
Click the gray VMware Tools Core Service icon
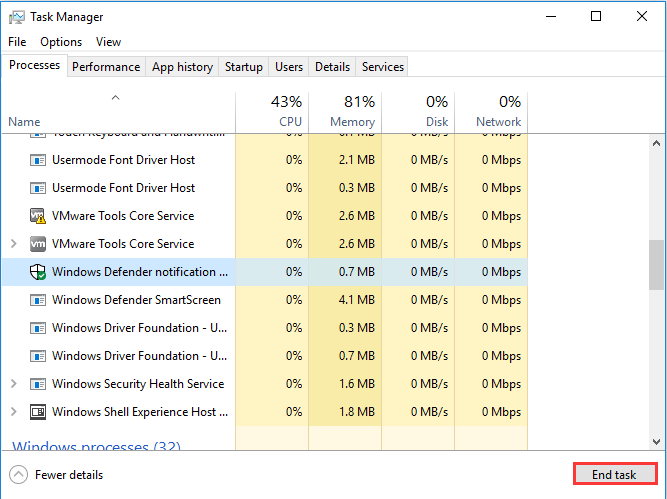click(38, 244)
